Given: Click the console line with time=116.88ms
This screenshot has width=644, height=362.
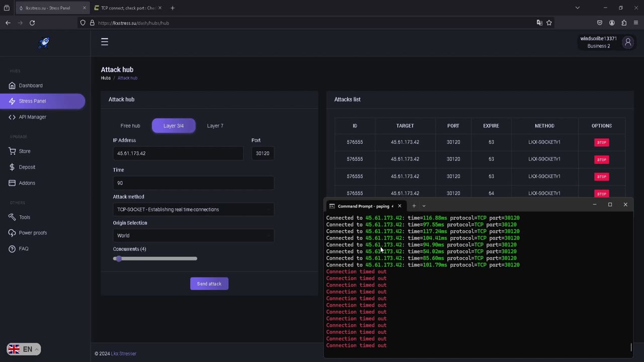Looking at the screenshot, I should tap(423, 218).
